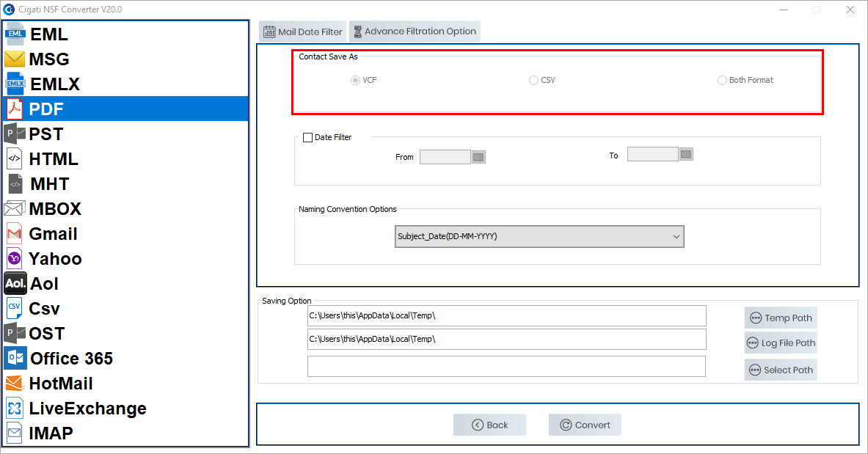Select the HotMail list entry text

pos(61,383)
